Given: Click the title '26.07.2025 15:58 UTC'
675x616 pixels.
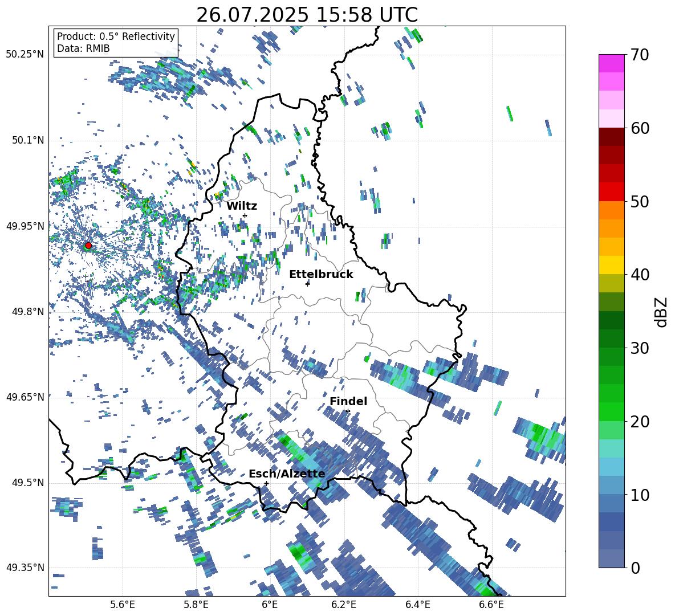Looking at the screenshot, I should pyautogui.click(x=307, y=15).
